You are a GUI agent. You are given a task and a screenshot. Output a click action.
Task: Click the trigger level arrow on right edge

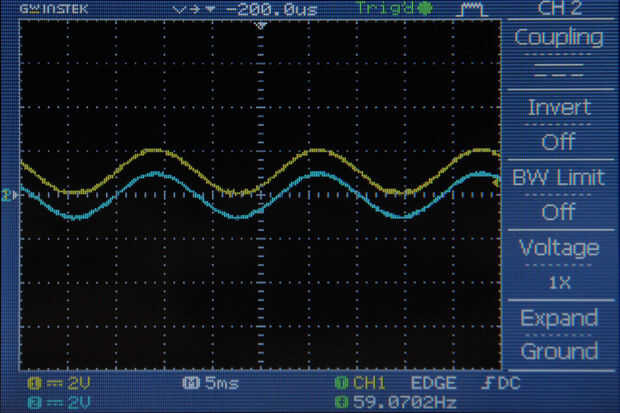pyautogui.click(x=496, y=182)
